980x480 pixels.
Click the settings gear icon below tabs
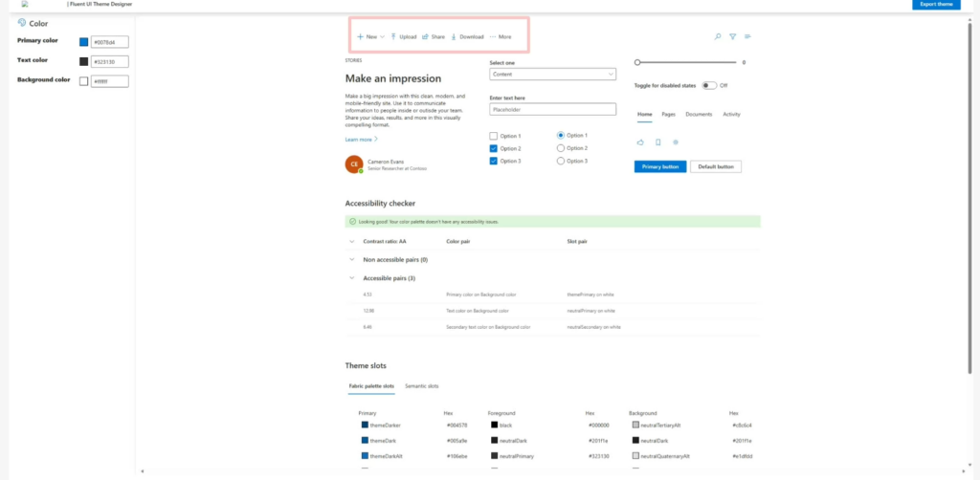click(x=676, y=142)
